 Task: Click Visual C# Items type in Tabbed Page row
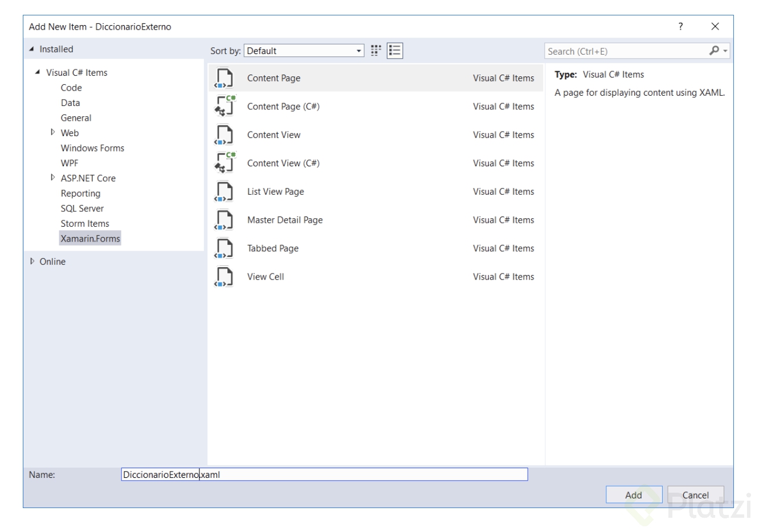tap(504, 248)
